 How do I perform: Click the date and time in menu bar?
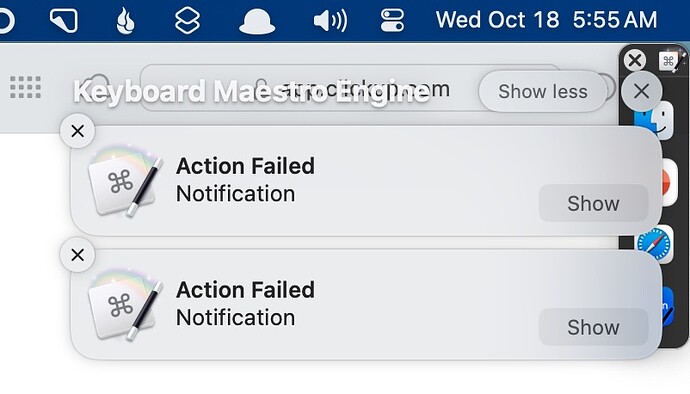[547, 20]
